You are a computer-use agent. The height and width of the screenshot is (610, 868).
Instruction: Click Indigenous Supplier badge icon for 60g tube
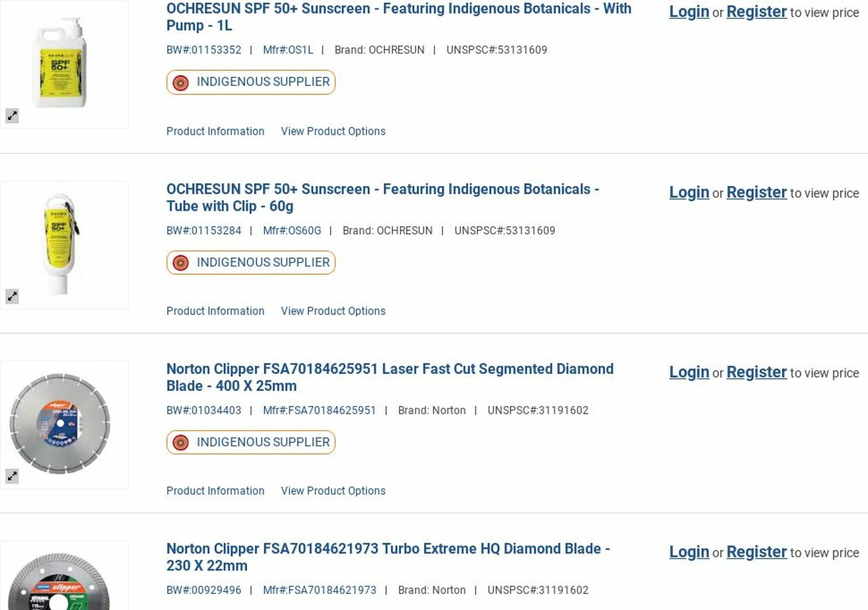(x=181, y=263)
